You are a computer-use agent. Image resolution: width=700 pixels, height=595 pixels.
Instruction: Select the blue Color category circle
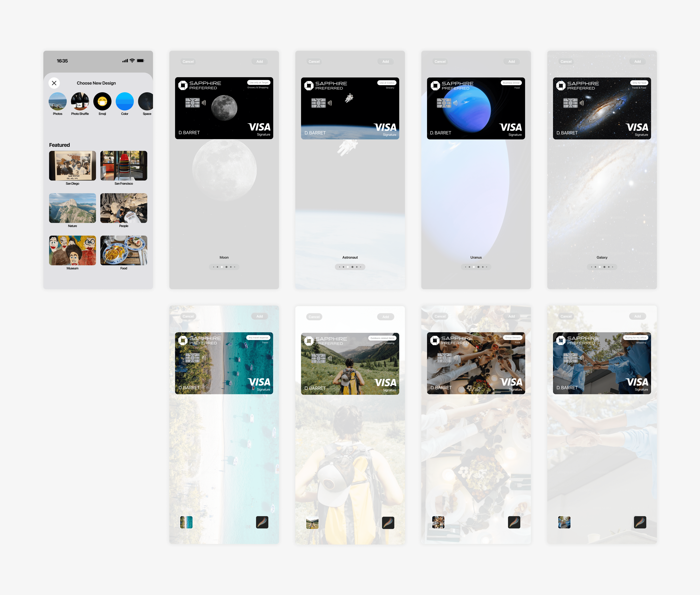(124, 101)
